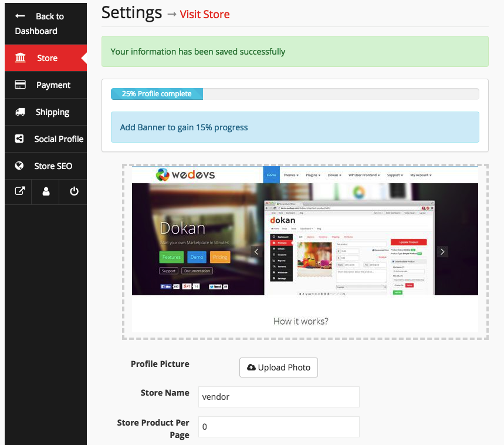
Task: Go back to Dashboard
Action: point(46,24)
